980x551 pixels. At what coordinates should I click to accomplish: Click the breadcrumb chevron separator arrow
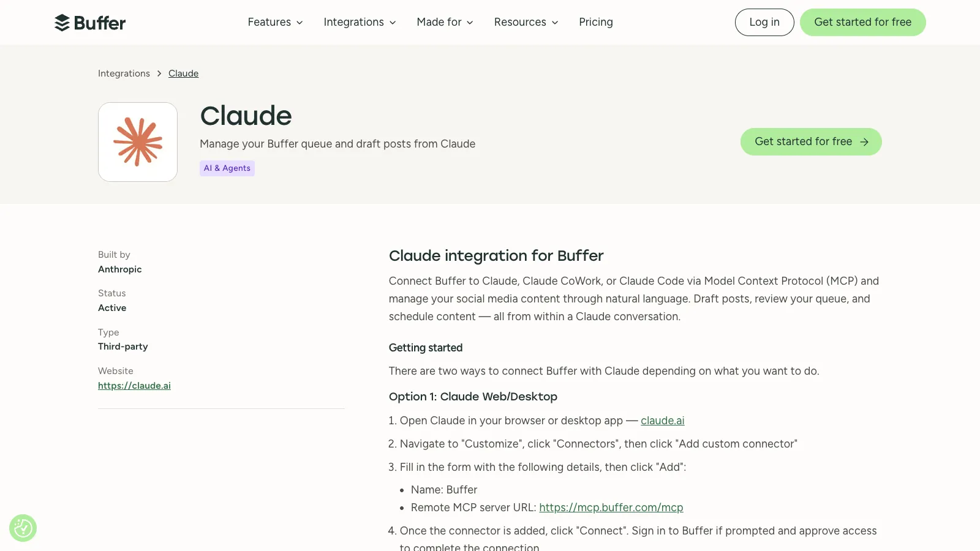(x=159, y=73)
